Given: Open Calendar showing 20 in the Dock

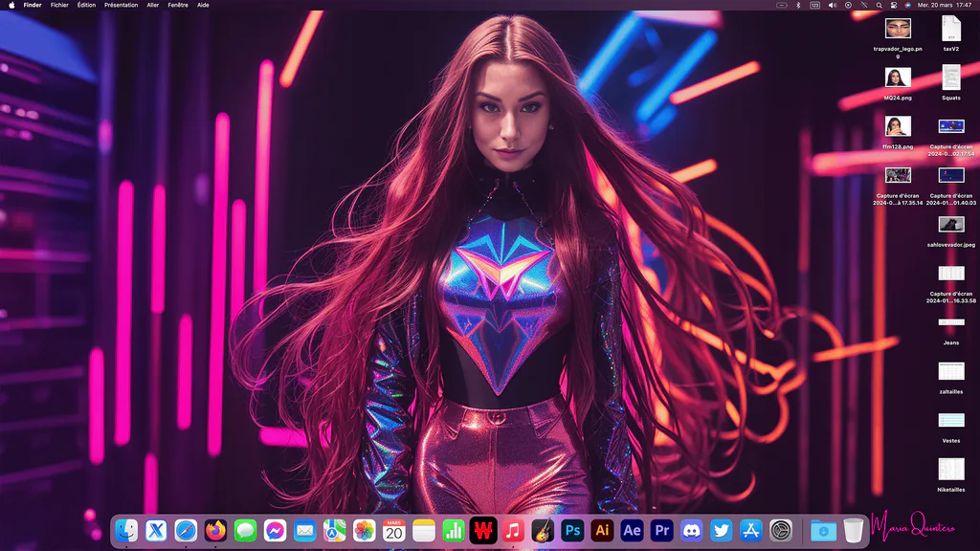Looking at the screenshot, I should [393, 530].
